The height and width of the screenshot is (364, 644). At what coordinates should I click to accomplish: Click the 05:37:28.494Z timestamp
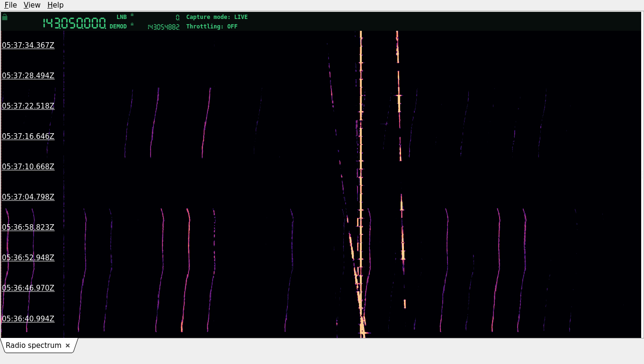[28, 76]
